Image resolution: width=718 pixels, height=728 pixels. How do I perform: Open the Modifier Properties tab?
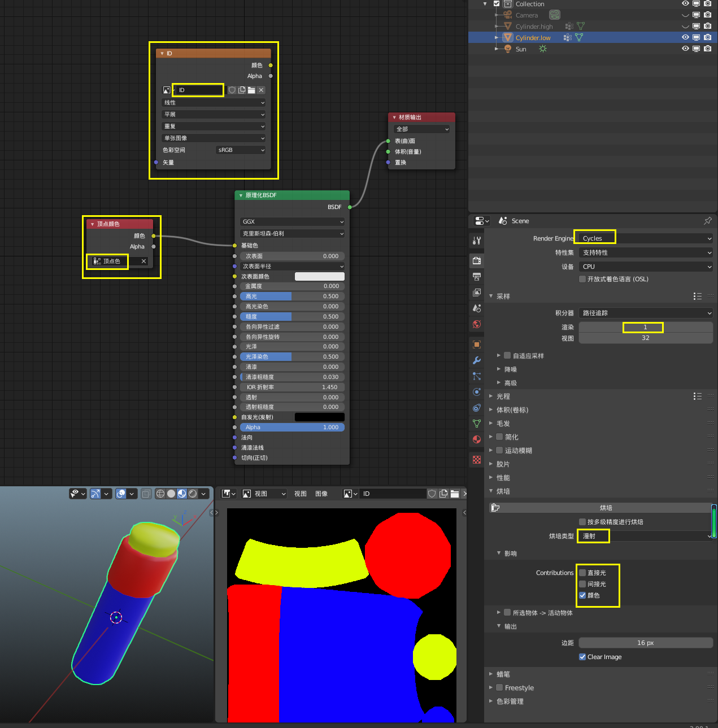[476, 360]
